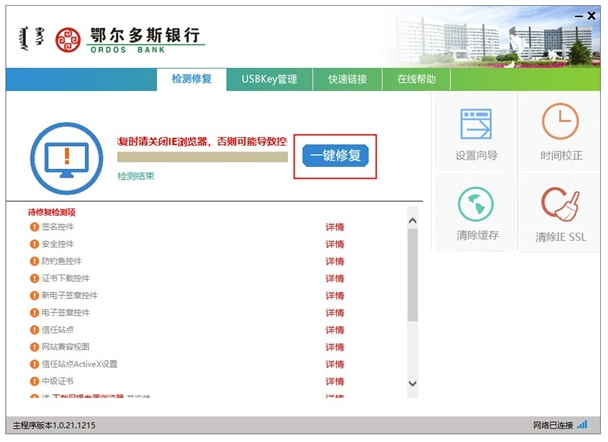Click warning icon beside 新电子签章控件

(x=35, y=295)
